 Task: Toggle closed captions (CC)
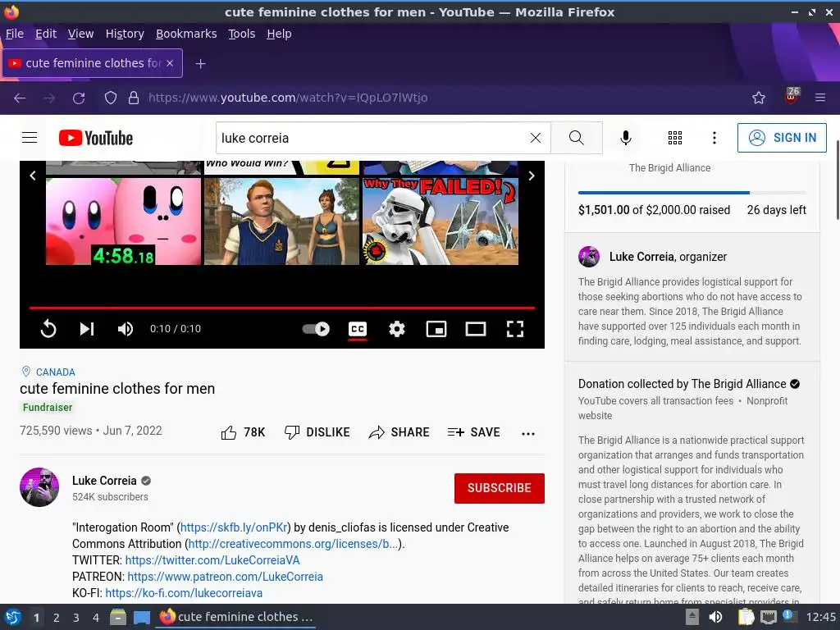pyautogui.click(x=358, y=328)
